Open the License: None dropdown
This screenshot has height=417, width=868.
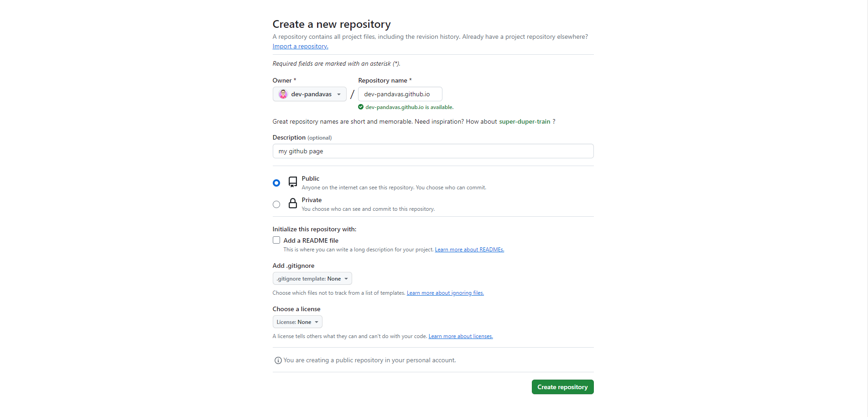click(x=297, y=322)
